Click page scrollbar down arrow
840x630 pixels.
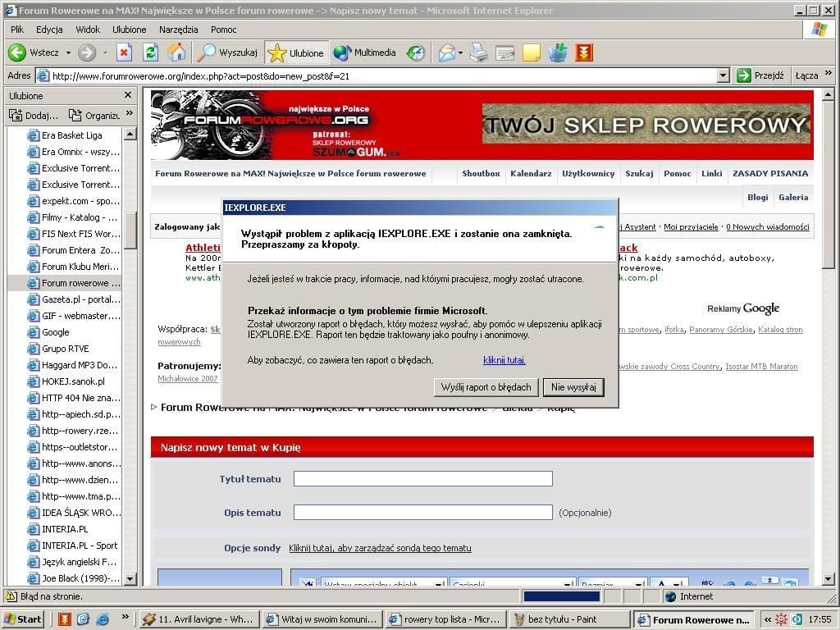pyautogui.click(x=828, y=578)
